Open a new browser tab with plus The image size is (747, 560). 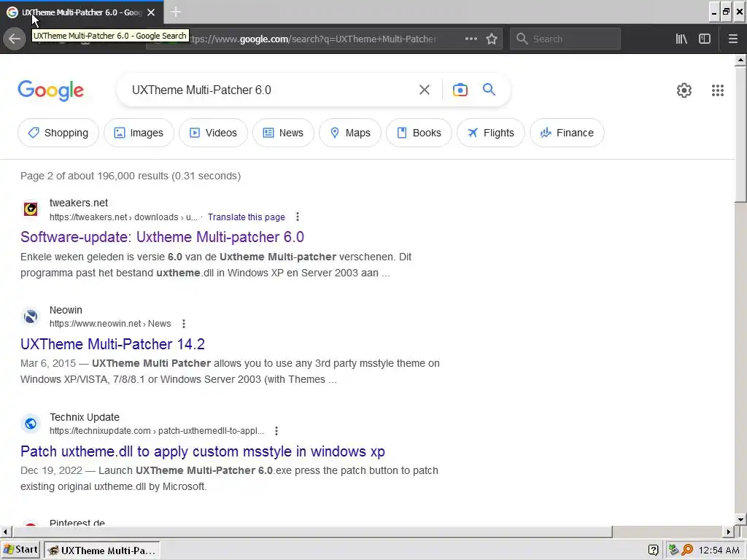coord(176,12)
